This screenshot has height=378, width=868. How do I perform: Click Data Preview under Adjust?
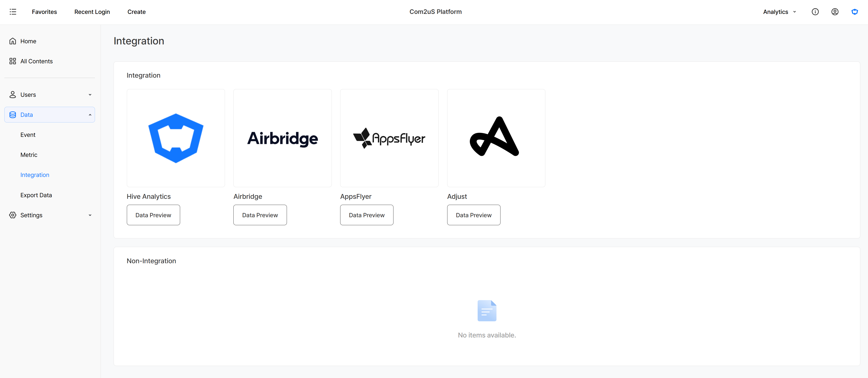[473, 215]
